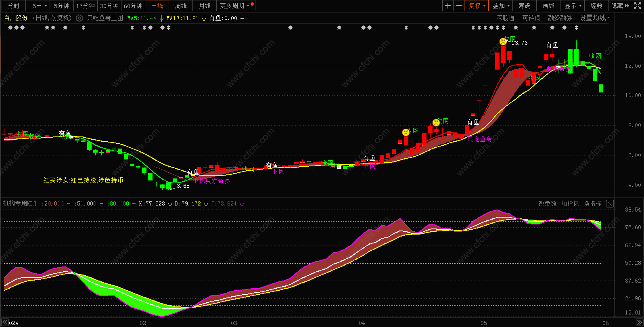
Task: Select the 日线 daily chart tab
Action: pos(157,6)
